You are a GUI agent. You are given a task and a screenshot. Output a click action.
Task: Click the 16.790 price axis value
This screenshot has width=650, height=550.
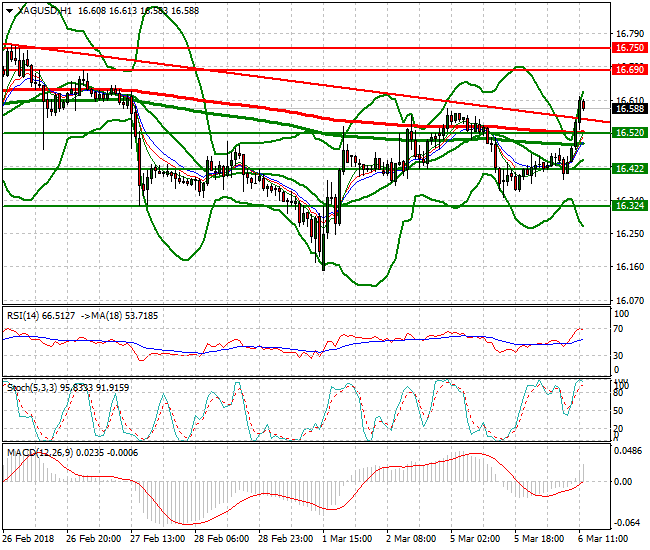tap(627, 33)
